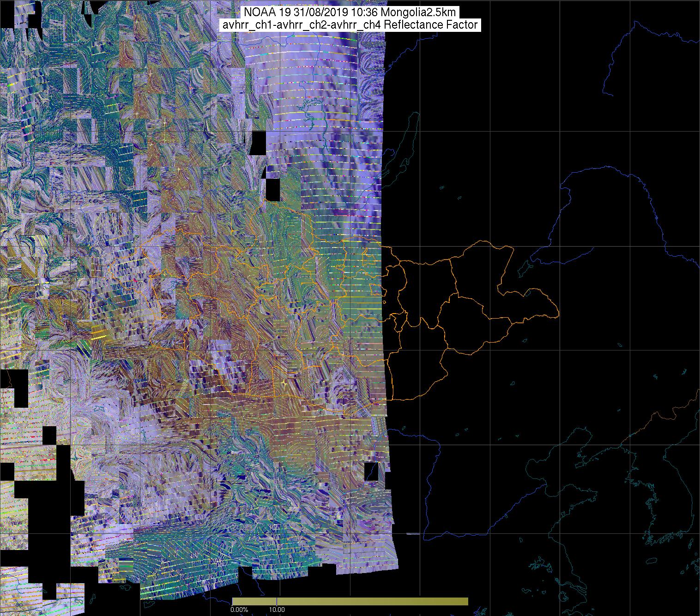This screenshot has width=700, height=616.
Task: Click the "0.00%" scale label
Action: tap(239, 610)
